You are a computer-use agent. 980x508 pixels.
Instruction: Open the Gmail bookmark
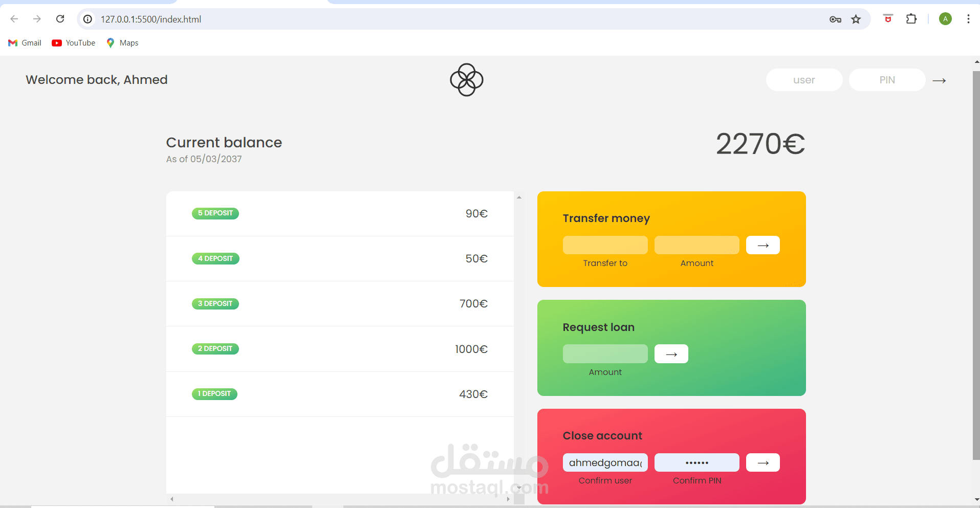pyautogui.click(x=25, y=43)
